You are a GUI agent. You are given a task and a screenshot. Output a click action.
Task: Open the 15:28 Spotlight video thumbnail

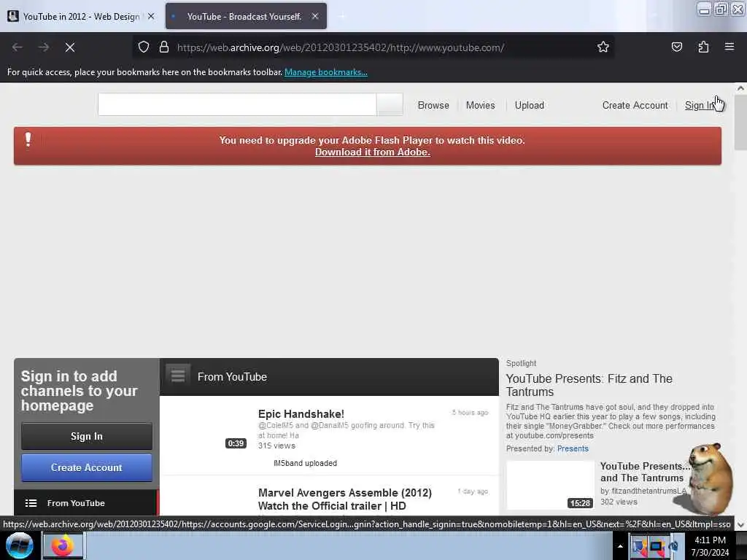pos(550,485)
